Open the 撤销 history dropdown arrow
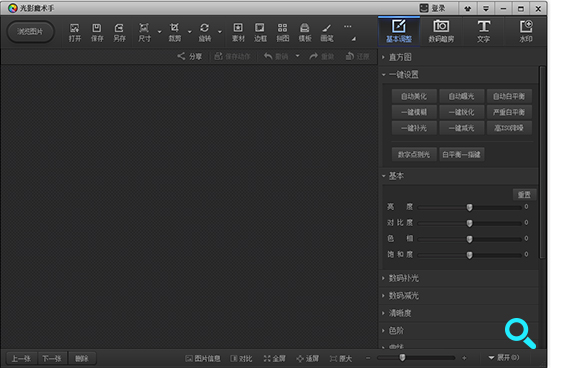 (x=297, y=56)
